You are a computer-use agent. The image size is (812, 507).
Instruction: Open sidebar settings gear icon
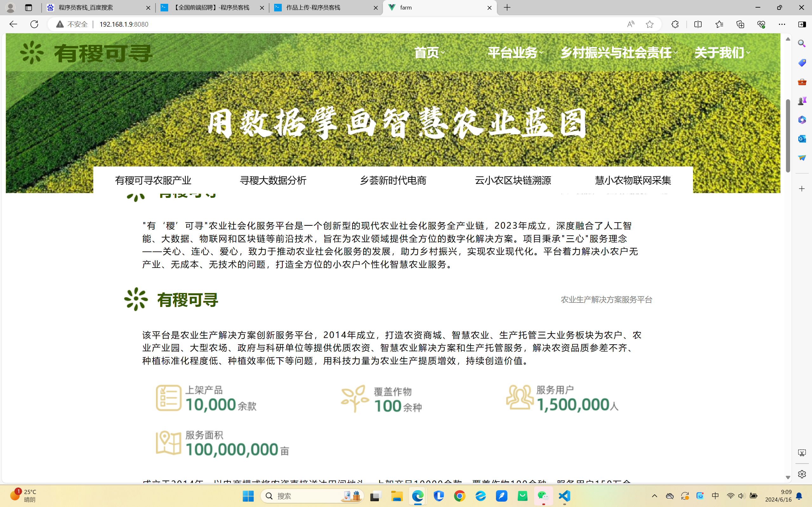click(x=802, y=474)
